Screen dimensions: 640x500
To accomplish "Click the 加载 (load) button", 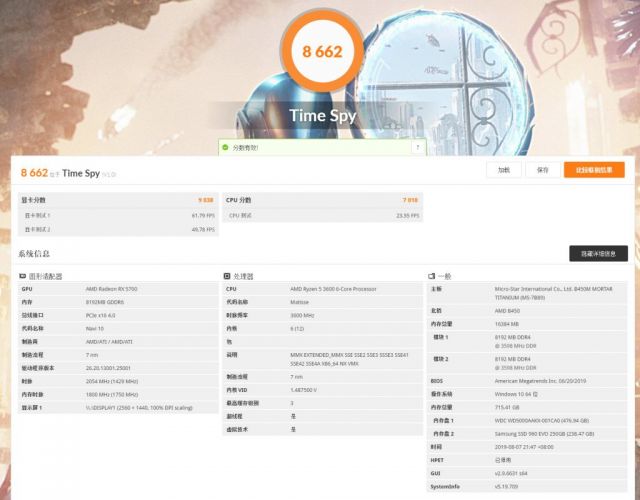I will pyautogui.click(x=504, y=170).
